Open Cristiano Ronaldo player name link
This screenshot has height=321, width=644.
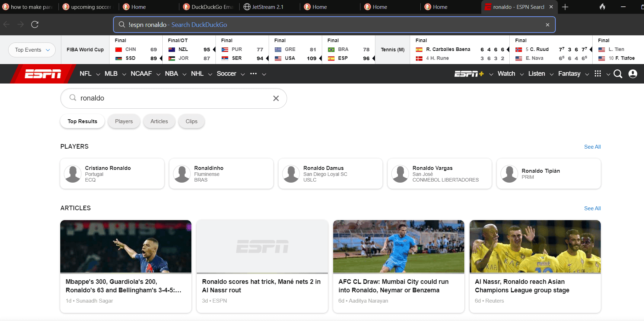[108, 168]
